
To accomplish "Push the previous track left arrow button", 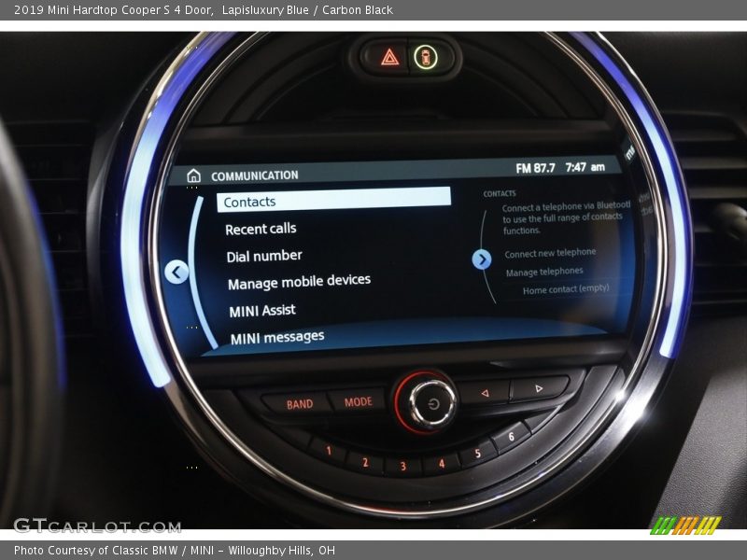I will click(484, 393).
